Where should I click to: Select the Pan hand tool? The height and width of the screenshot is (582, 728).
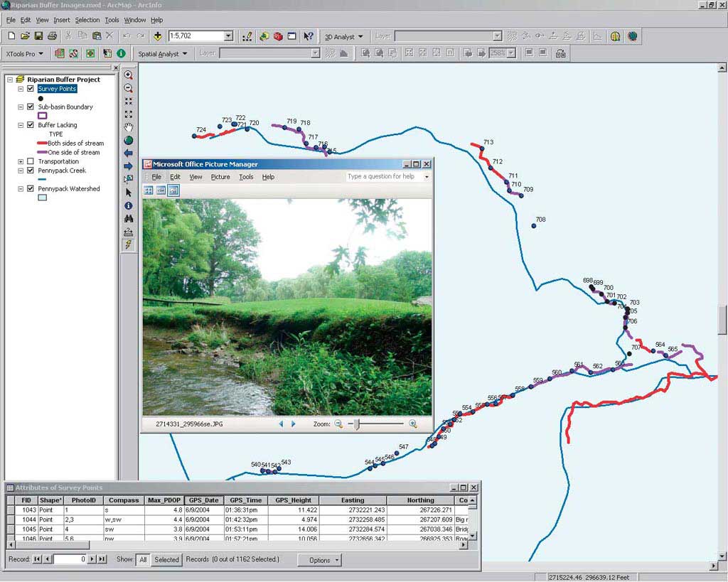(129, 127)
